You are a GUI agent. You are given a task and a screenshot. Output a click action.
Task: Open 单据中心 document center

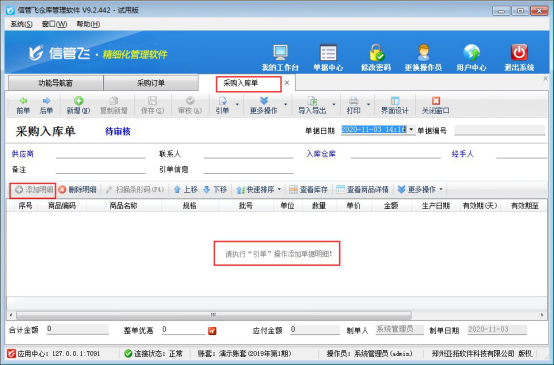328,53
